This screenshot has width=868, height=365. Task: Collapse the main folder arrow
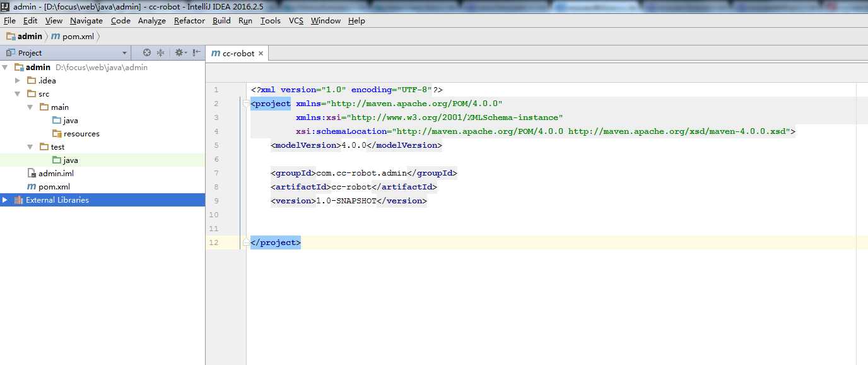30,107
